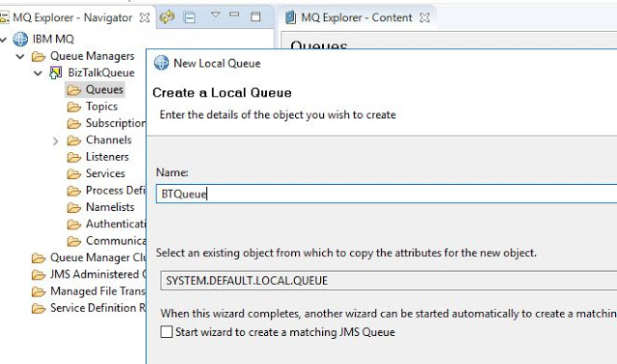Select Queue Manager Clusters in tree
Screen dimensions: 617x364
[x=98, y=258]
